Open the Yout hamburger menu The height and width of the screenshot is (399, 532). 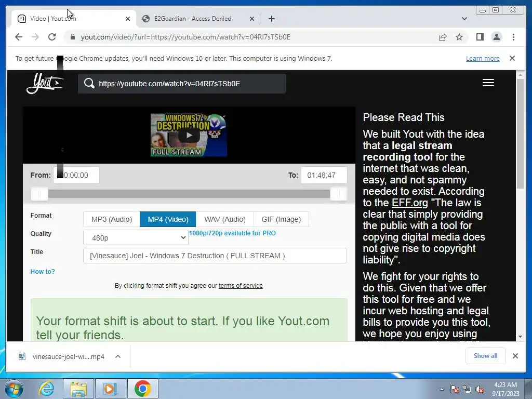488,83
